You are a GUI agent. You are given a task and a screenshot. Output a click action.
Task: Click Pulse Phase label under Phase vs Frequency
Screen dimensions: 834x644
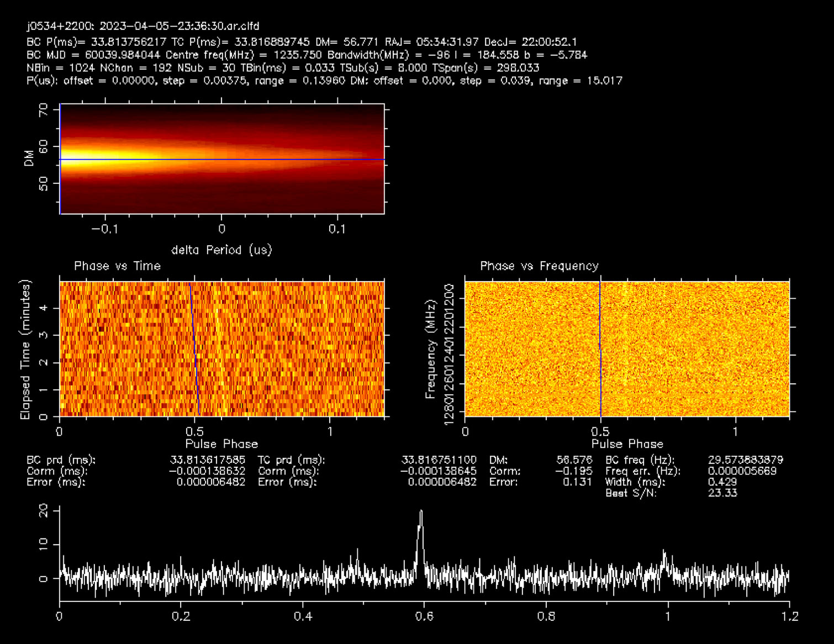pos(627,444)
